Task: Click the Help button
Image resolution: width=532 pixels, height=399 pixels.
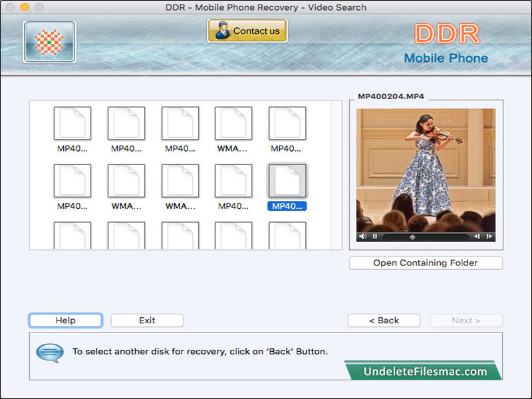Action: [65, 321]
